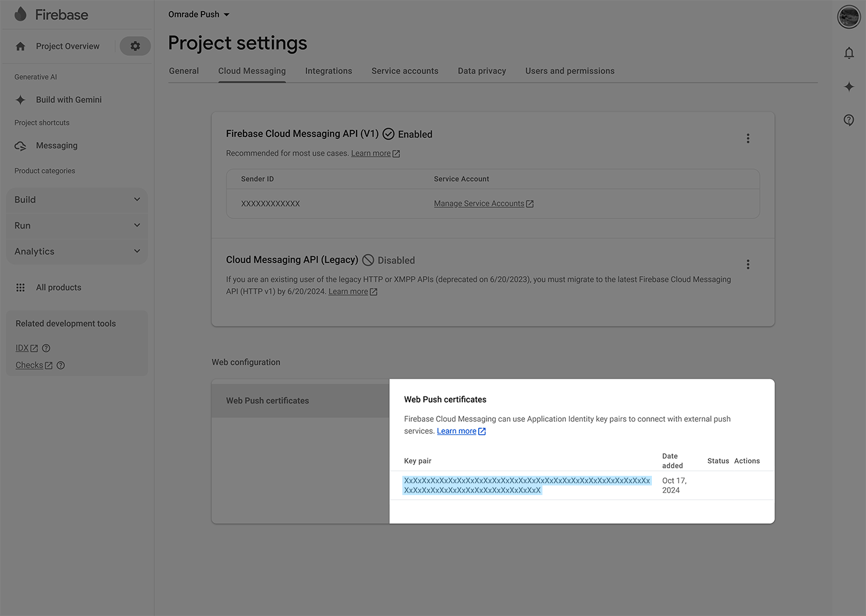Open the Users and permissions tab

570,70
